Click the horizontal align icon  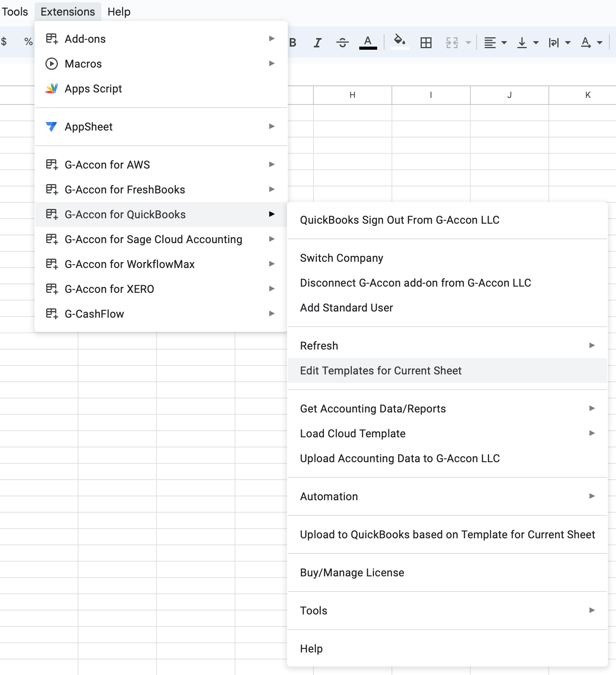click(490, 42)
